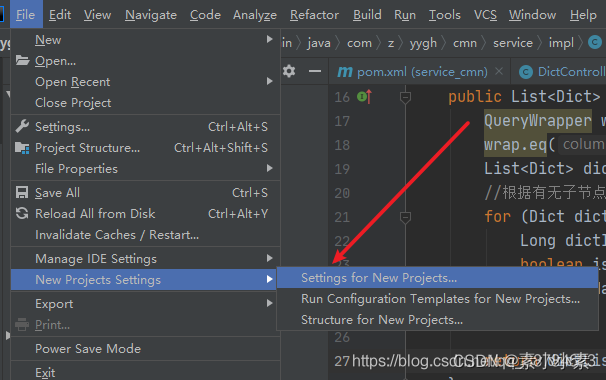The width and height of the screenshot is (606, 380).
Task: Switch to the DictController tab
Action: pyautogui.click(x=559, y=72)
